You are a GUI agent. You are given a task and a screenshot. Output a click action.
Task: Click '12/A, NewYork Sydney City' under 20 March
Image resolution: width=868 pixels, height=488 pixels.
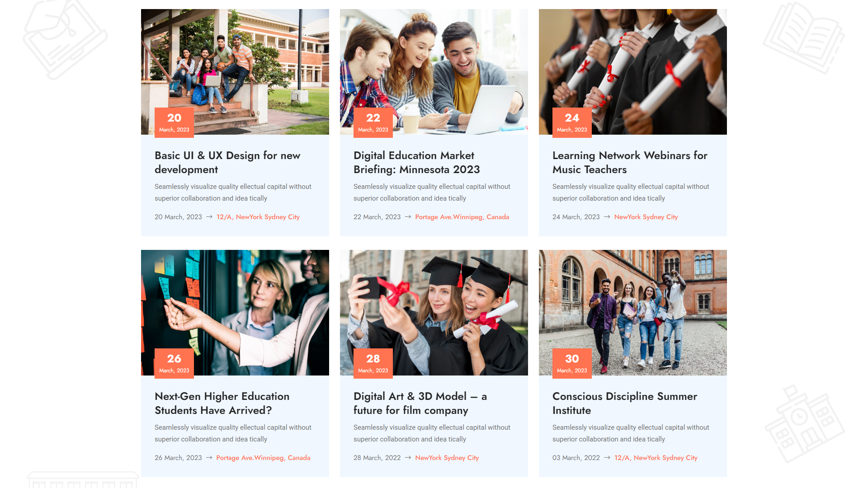(258, 217)
